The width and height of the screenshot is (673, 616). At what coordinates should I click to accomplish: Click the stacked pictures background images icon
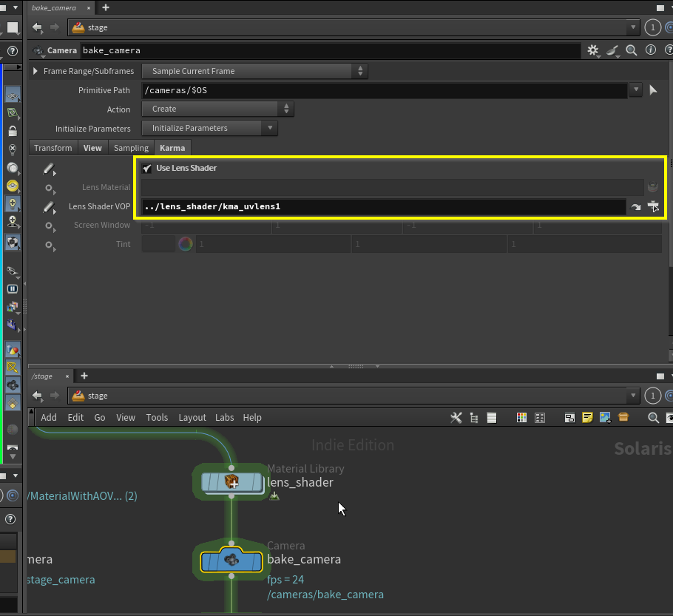coord(13,306)
